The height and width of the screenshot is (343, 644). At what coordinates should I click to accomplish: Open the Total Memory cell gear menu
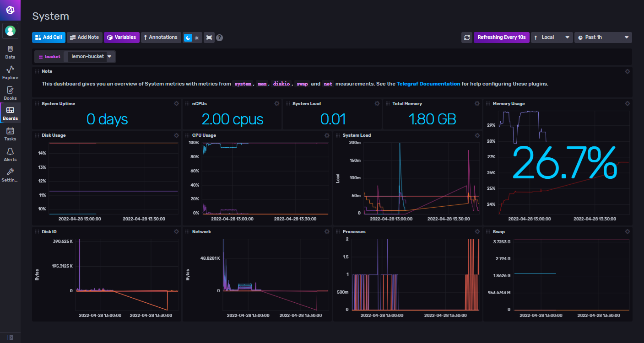(477, 104)
